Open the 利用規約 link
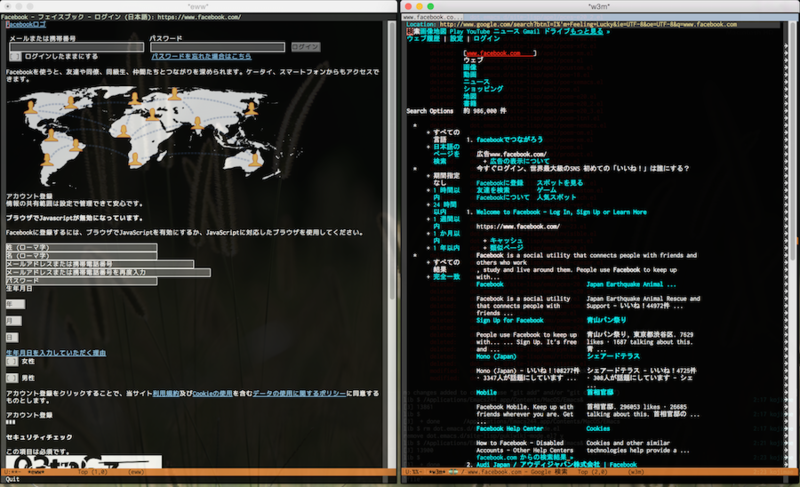 point(166,394)
